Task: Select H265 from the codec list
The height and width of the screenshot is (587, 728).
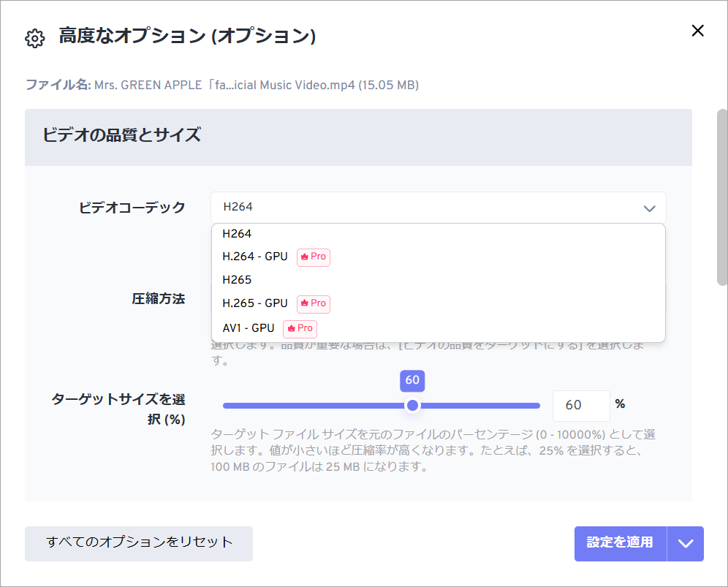Action: pos(438,280)
